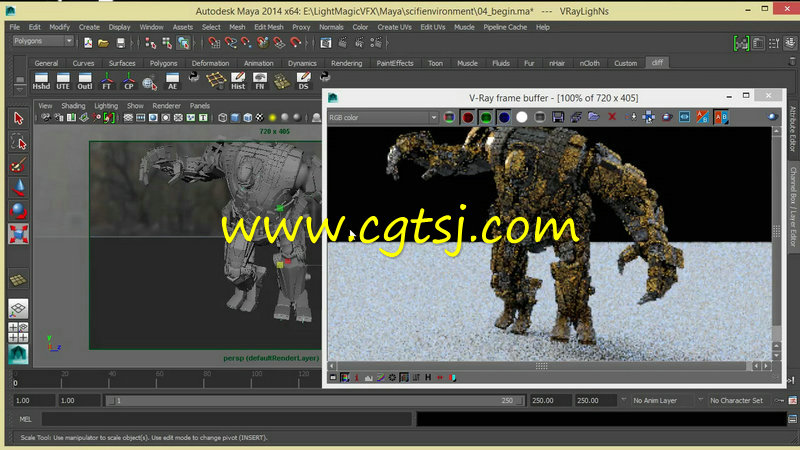Click the New Scene icon

tap(88, 43)
